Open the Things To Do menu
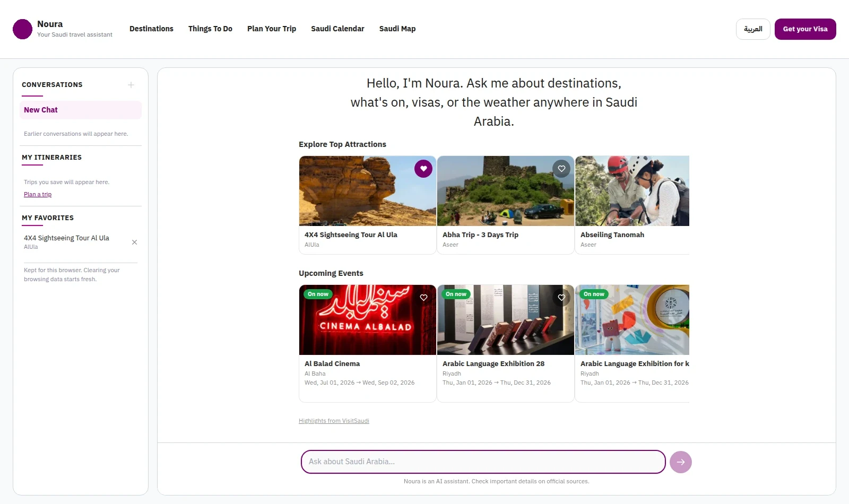 point(210,29)
